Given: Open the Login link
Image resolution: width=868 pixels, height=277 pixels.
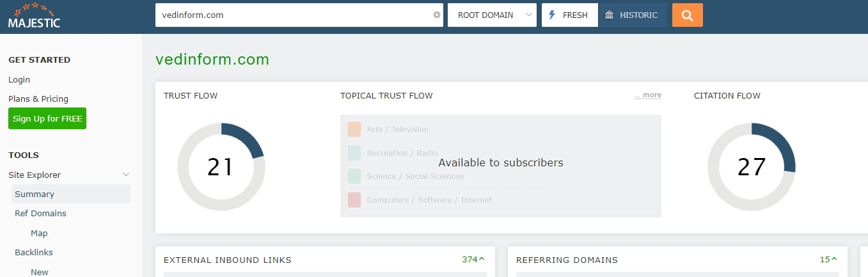Looking at the screenshot, I should (x=19, y=80).
